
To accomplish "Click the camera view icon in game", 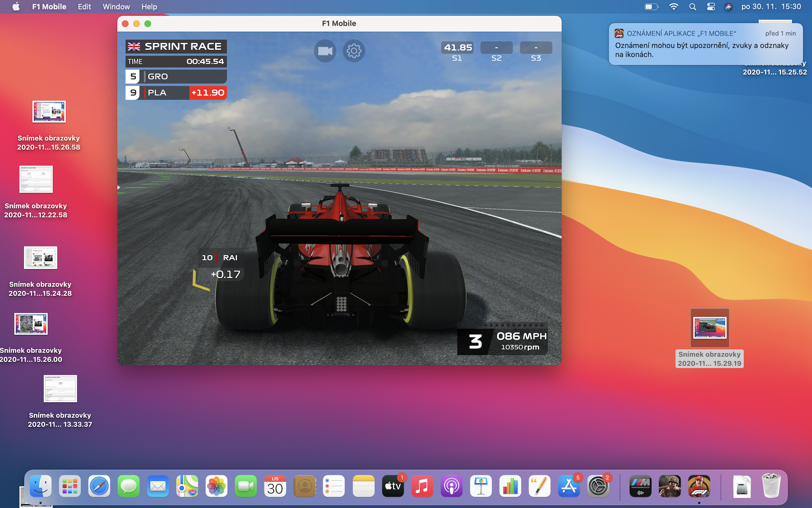I will (325, 51).
